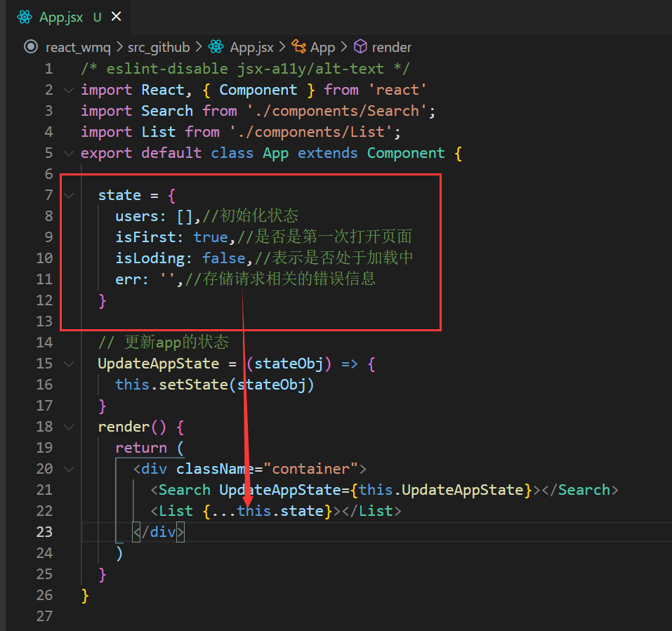
Task: Fold the App class at line 5
Action: pyautogui.click(x=68, y=153)
